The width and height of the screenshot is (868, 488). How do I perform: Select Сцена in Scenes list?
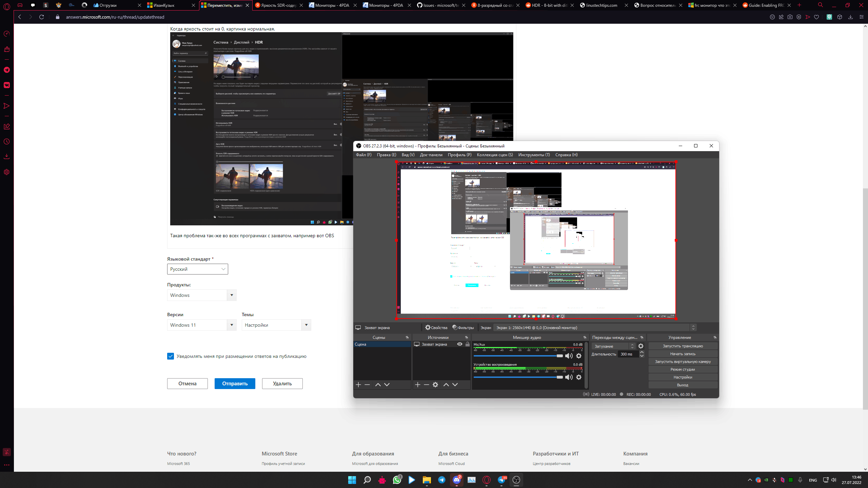(x=382, y=344)
